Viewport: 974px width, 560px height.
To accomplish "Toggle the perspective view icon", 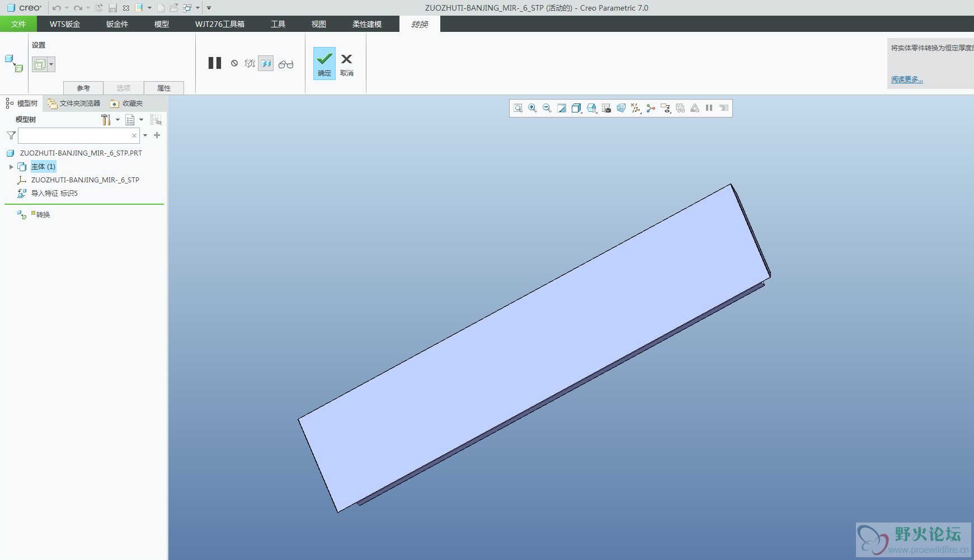I will click(621, 108).
